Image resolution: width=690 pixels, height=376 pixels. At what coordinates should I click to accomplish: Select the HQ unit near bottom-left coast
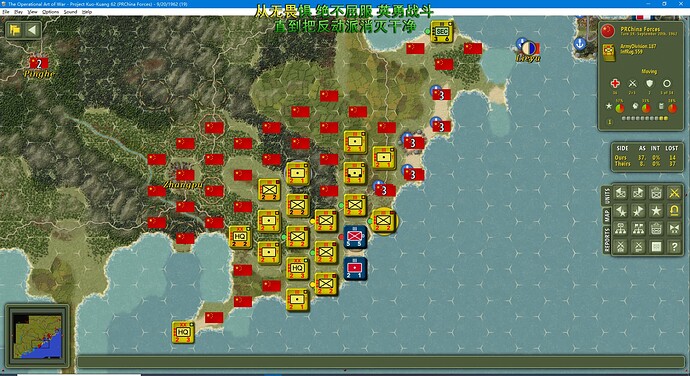coord(183,332)
